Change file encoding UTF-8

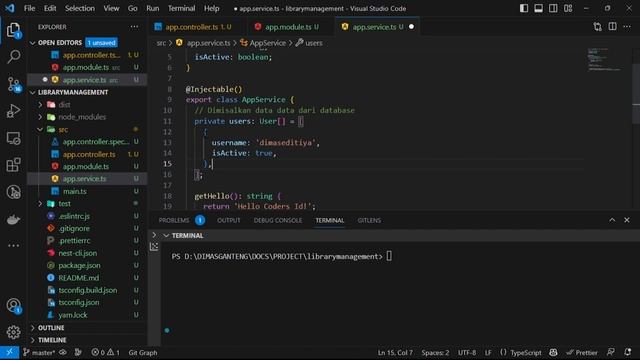pyautogui.click(x=467, y=352)
